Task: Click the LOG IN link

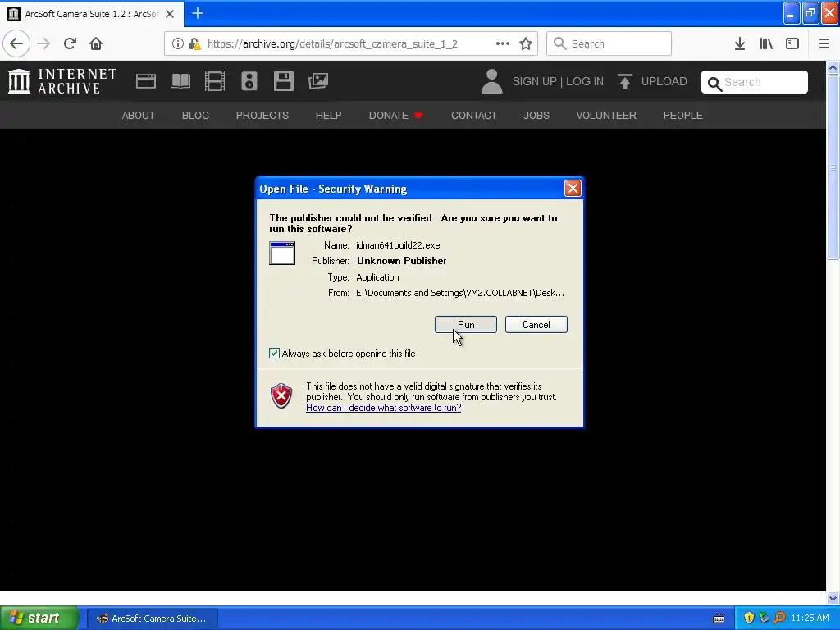Action: tap(585, 81)
